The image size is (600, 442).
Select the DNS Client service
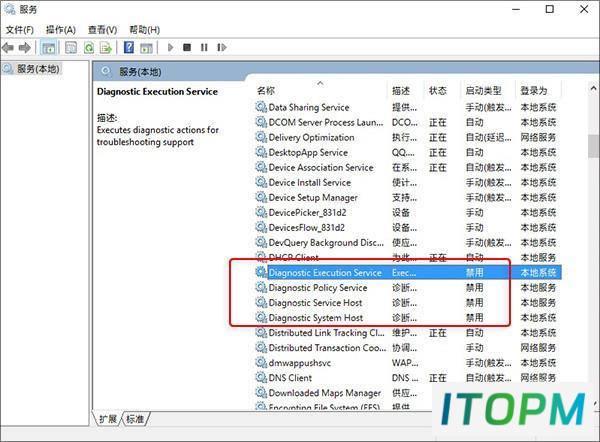[x=407, y=378]
